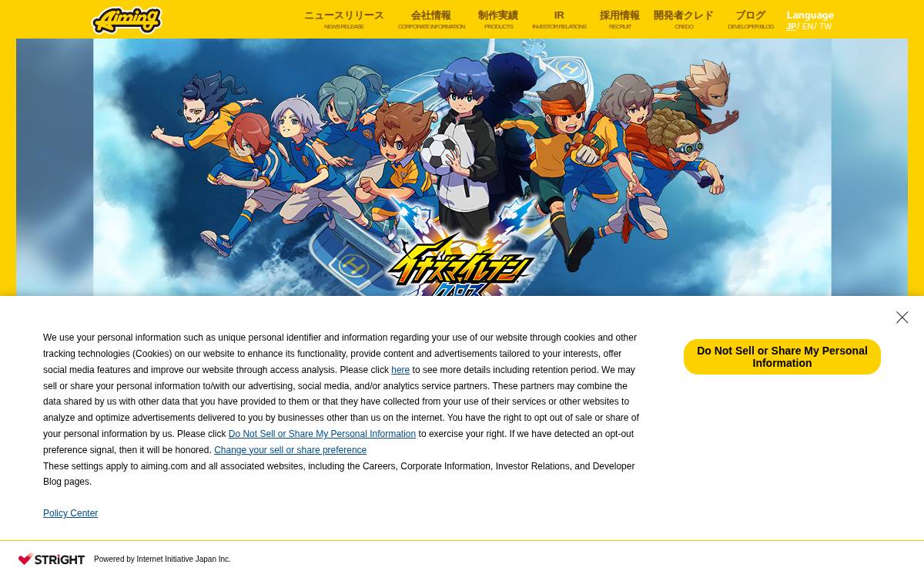Screen dimensions: 924x578
Task: Open the 会社情報 Corporate Information menu
Action: click(x=431, y=20)
